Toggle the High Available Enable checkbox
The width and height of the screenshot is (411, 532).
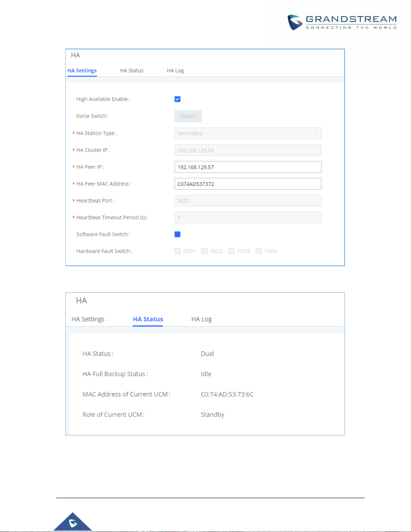[x=177, y=99]
